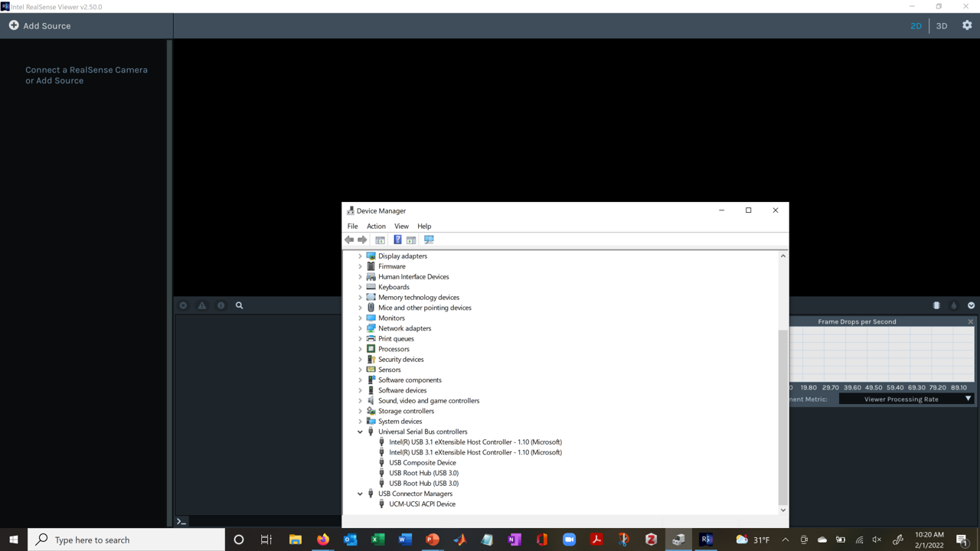The height and width of the screenshot is (551, 980).
Task: Collapse Universal Serial Bus controllers node
Action: click(360, 432)
